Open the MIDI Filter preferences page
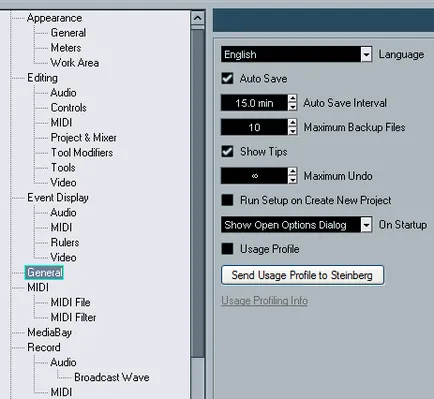The width and height of the screenshot is (434, 399). coord(73,317)
